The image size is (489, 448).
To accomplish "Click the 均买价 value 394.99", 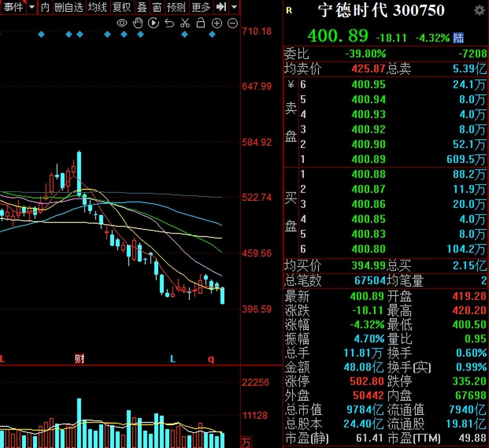I will [369, 265].
